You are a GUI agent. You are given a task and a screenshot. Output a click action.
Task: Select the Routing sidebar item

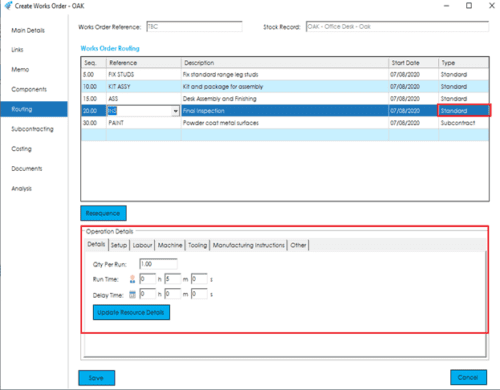[34, 109]
